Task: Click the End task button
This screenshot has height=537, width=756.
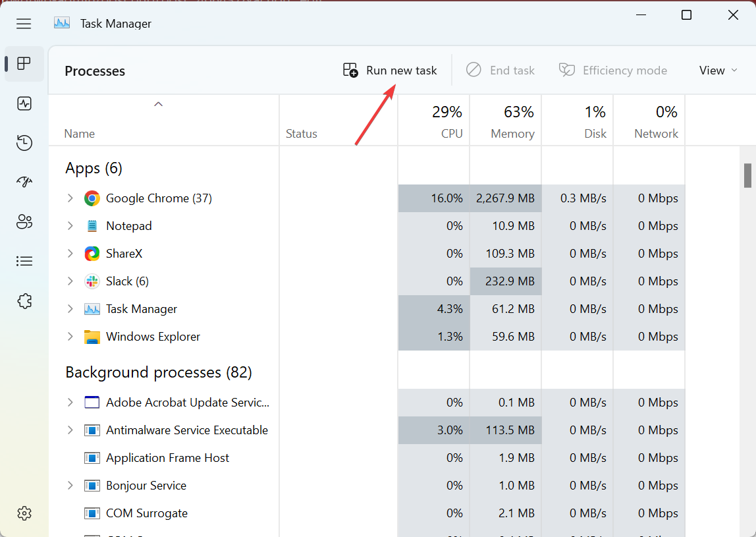Action: pos(500,71)
